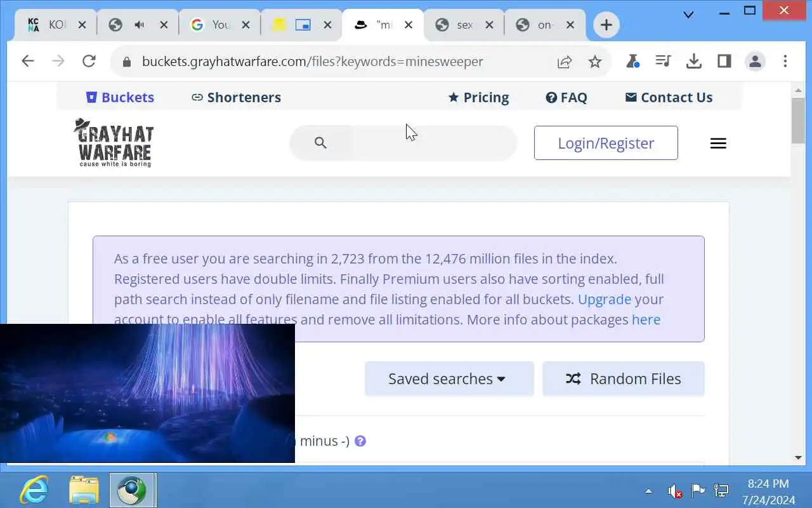Screen dimensions: 812x508
Task: View site information lock icon
Action: pos(126,62)
